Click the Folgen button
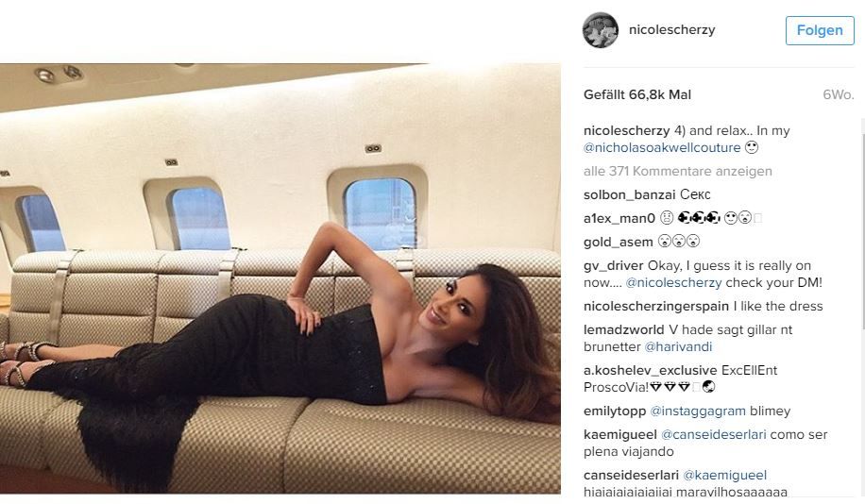 tap(820, 30)
